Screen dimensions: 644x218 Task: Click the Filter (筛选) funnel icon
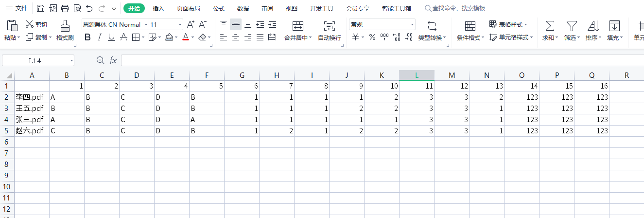pyautogui.click(x=572, y=26)
